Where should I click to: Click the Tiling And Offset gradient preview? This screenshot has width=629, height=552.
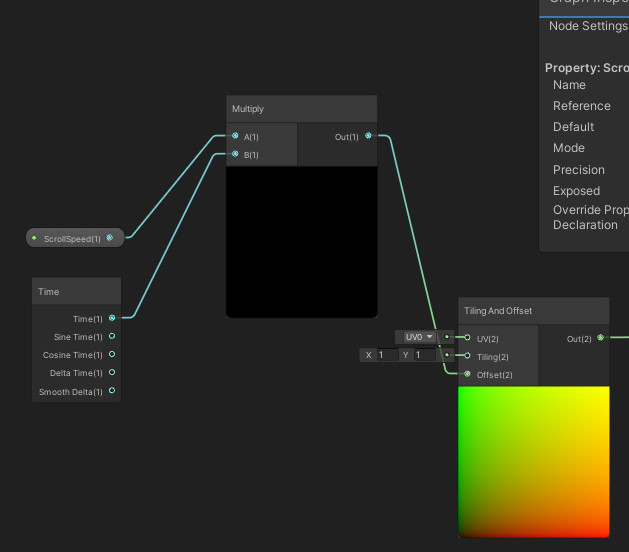click(533, 461)
